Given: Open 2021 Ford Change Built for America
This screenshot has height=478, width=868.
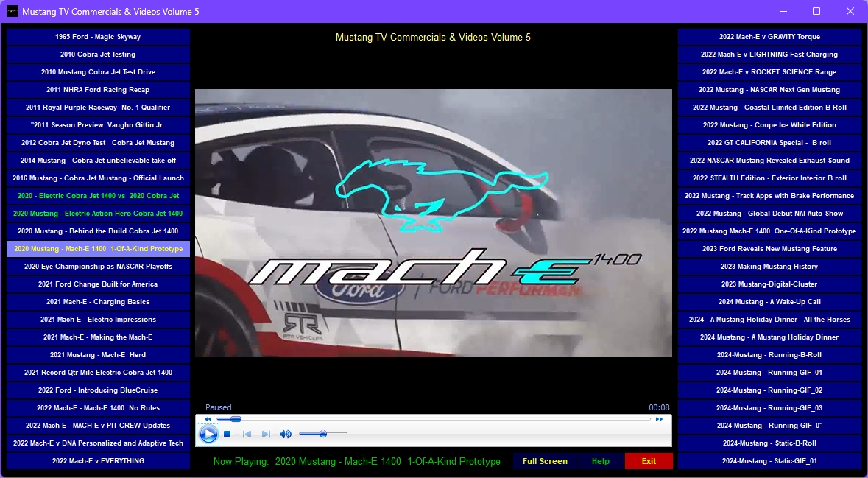Looking at the screenshot, I should coord(98,284).
